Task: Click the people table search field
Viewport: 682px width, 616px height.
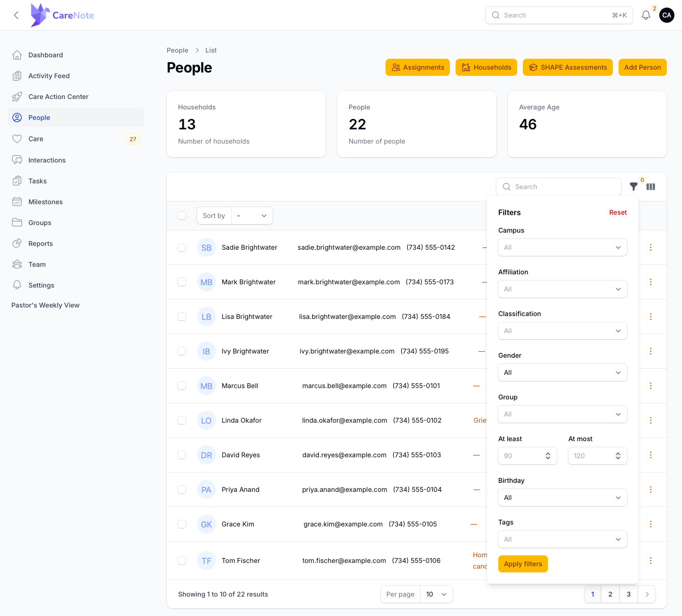Action: click(559, 187)
